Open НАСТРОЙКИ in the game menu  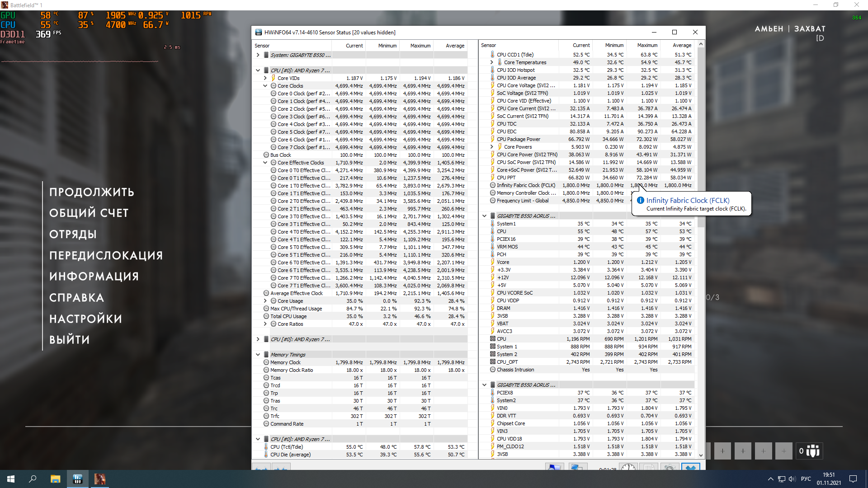point(85,319)
